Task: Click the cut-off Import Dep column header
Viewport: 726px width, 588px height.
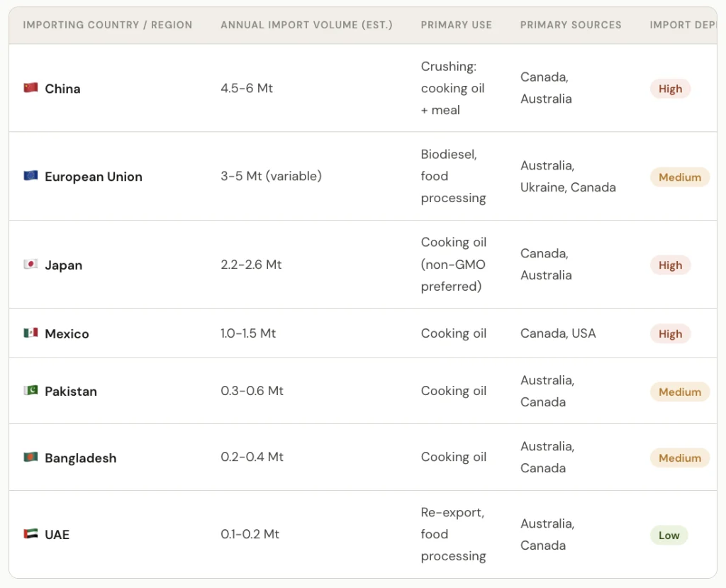Action: click(683, 25)
